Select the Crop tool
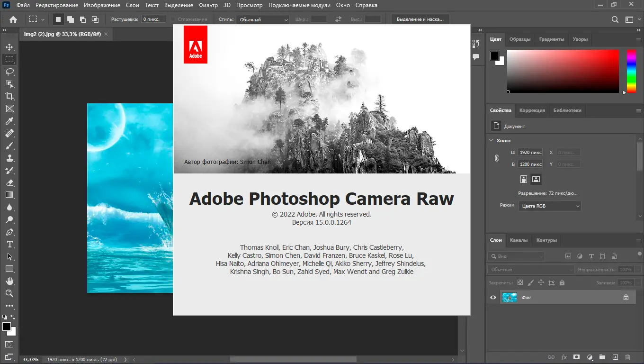This screenshot has height=364, width=644. (9, 96)
